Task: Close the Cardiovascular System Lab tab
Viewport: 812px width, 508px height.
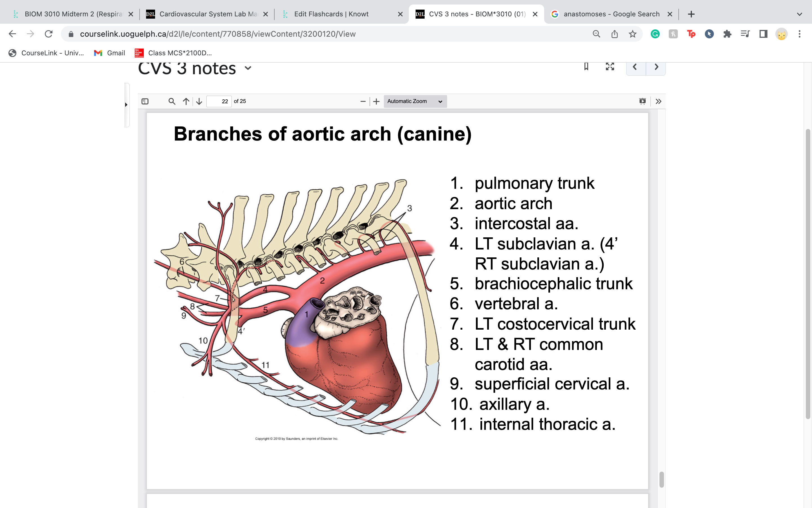Action: 265,14
